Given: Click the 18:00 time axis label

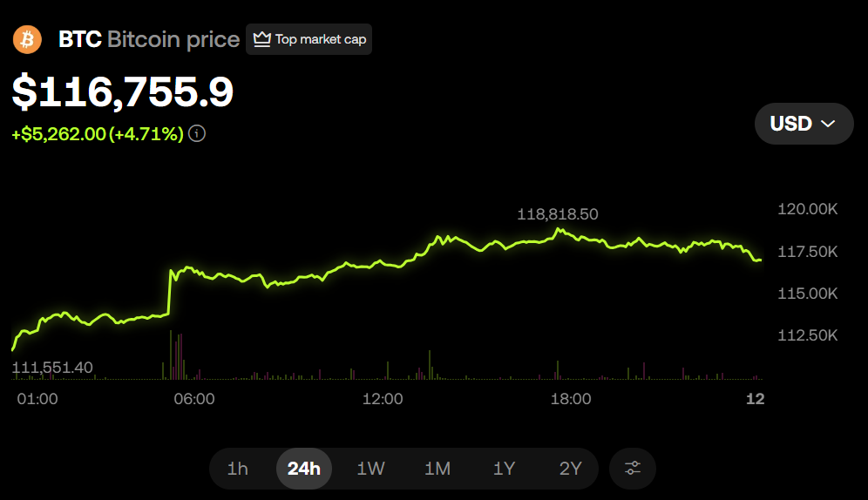Looking at the screenshot, I should click(571, 399).
